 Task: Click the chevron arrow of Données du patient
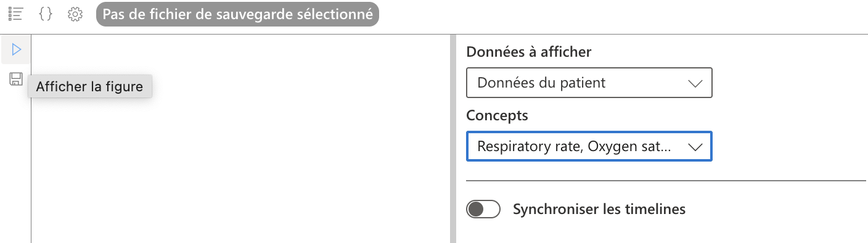pos(695,83)
